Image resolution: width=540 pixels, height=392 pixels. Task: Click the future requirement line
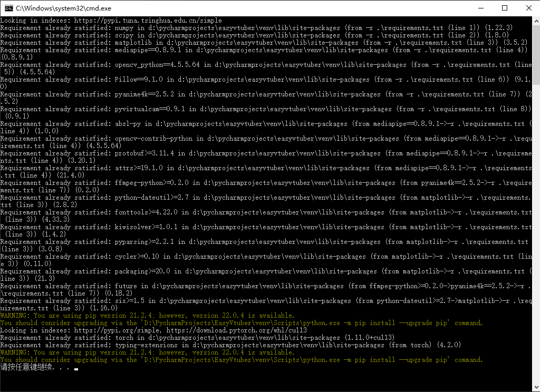pyautogui.click(x=266, y=290)
